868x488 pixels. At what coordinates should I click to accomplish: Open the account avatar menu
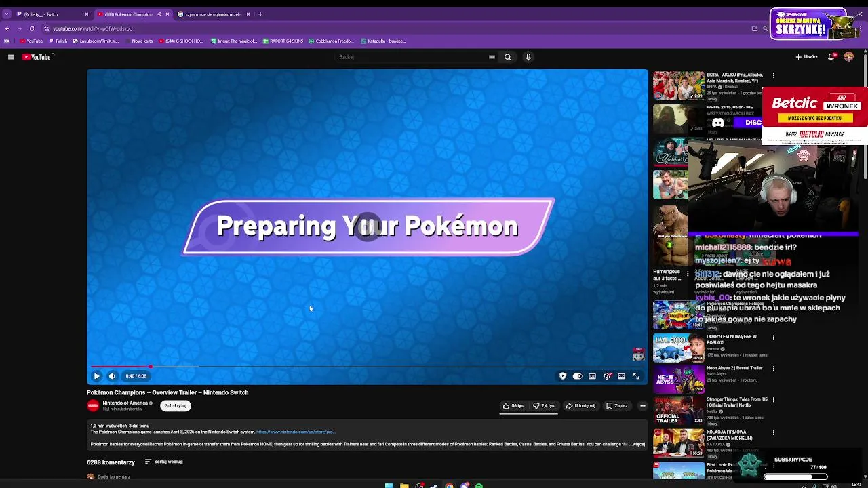coord(848,57)
